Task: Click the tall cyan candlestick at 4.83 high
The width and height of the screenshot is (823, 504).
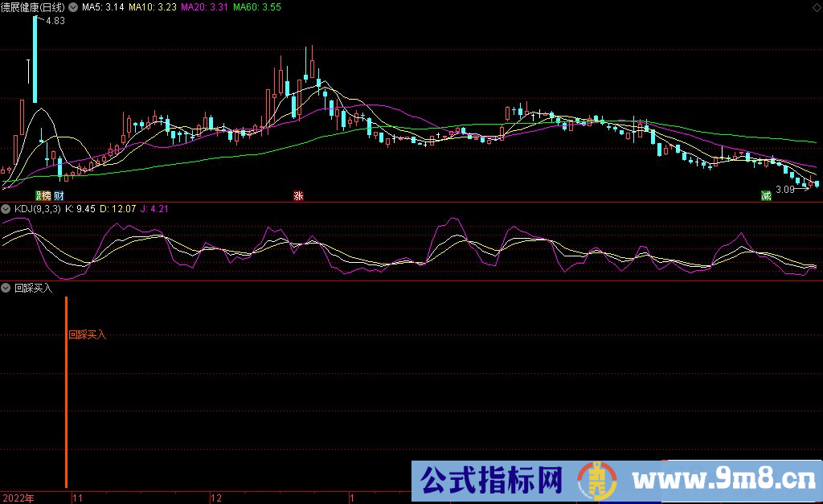Action: [35, 59]
